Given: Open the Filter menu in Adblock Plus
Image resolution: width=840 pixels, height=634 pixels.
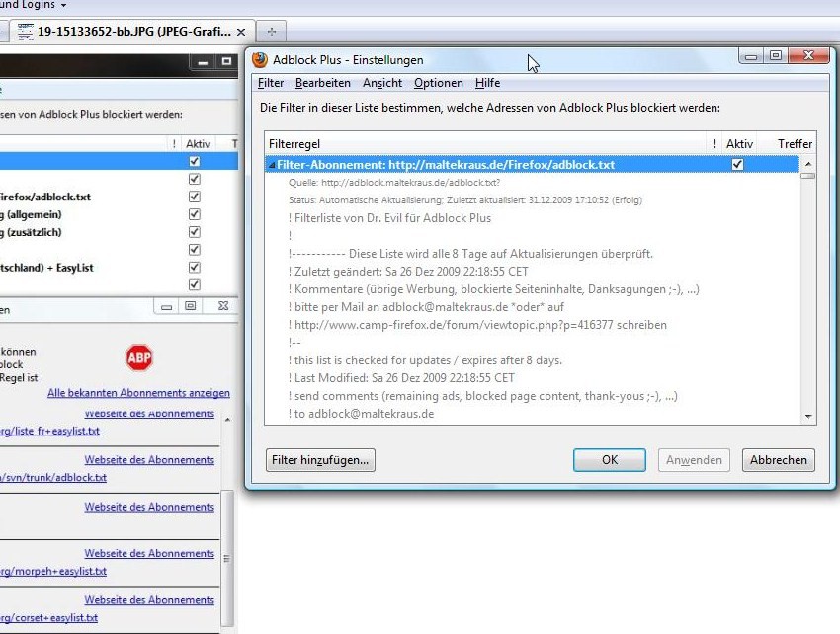Looking at the screenshot, I should 271,83.
